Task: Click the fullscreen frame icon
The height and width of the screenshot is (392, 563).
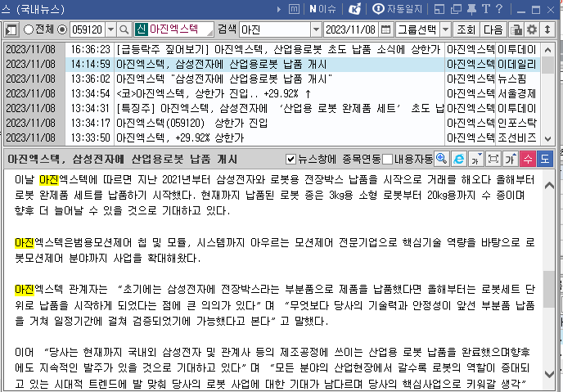Action: pos(493,159)
